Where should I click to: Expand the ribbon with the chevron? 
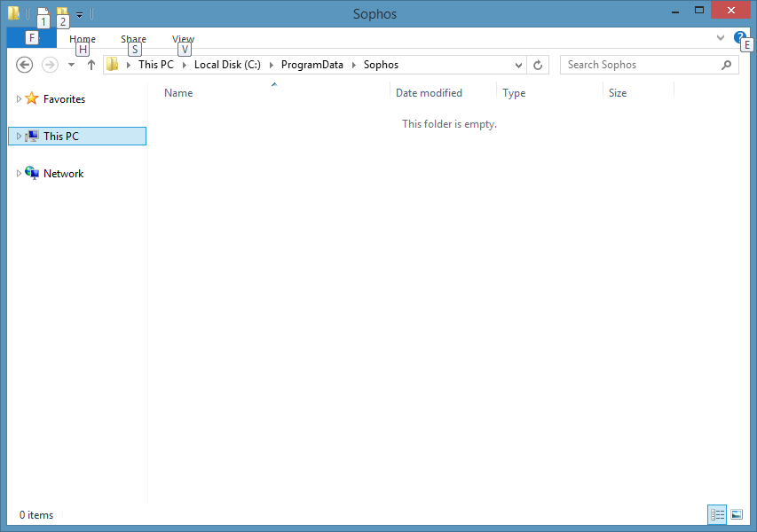721,37
